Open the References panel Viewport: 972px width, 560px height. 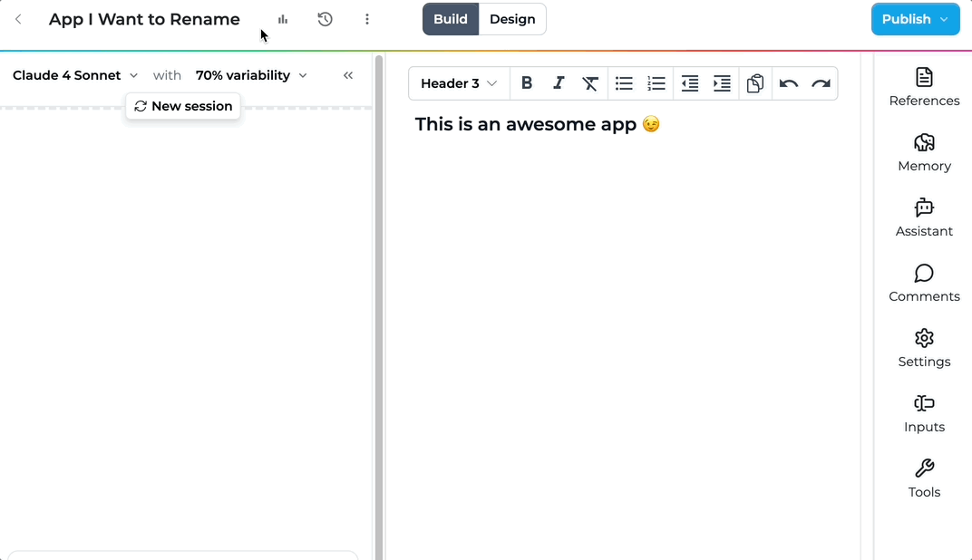pyautogui.click(x=924, y=87)
